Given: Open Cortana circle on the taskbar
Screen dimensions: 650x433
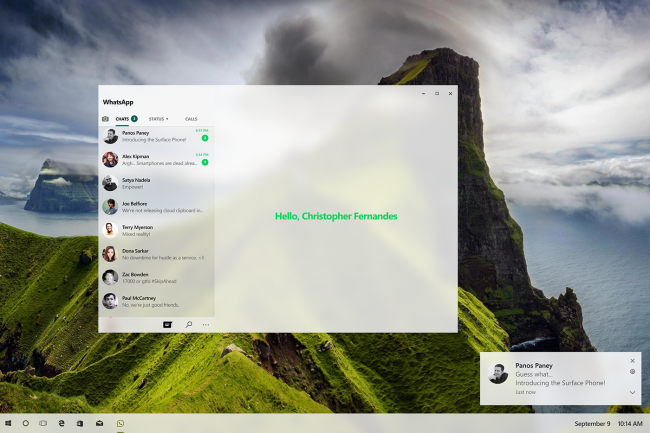Looking at the screenshot, I should click(x=26, y=423).
